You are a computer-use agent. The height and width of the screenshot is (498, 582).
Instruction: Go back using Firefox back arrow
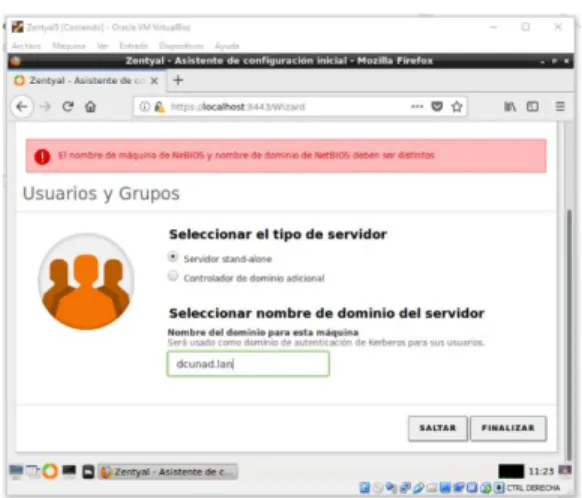click(x=22, y=107)
